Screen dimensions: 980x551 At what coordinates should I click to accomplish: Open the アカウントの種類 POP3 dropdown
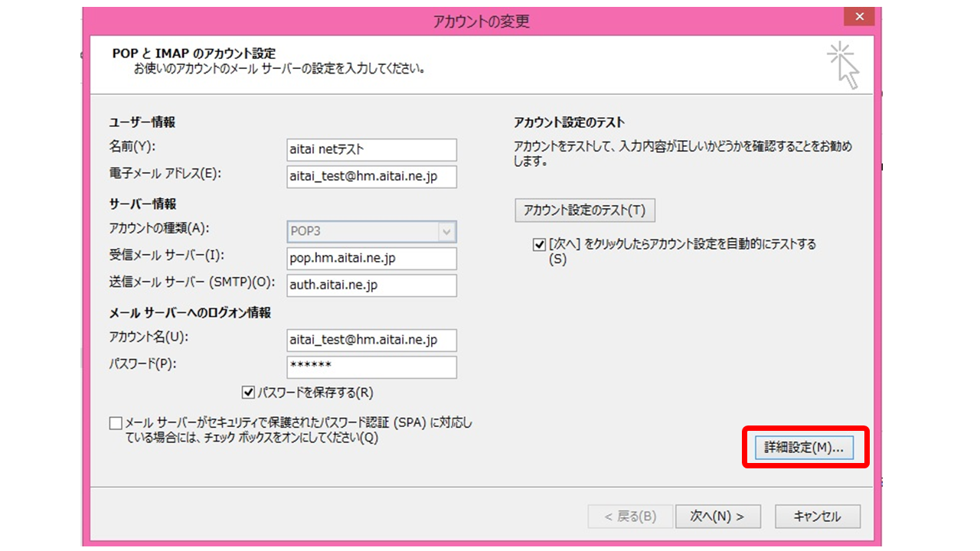[x=446, y=231]
